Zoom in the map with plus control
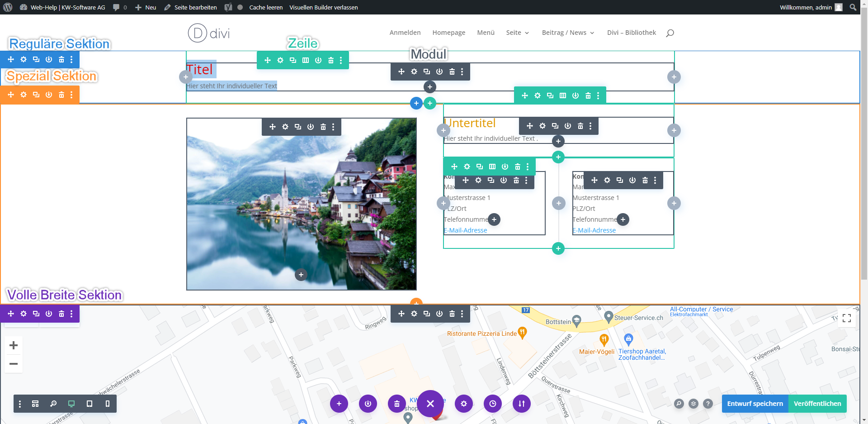 point(14,346)
